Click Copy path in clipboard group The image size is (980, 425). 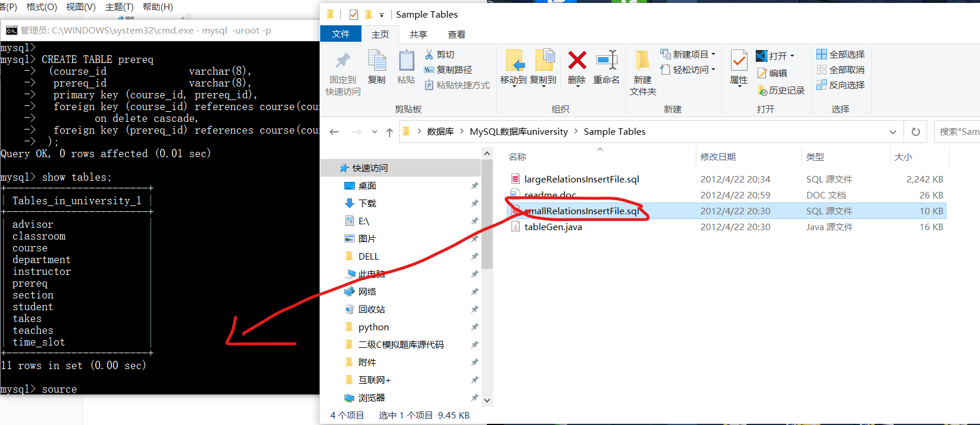(x=448, y=69)
